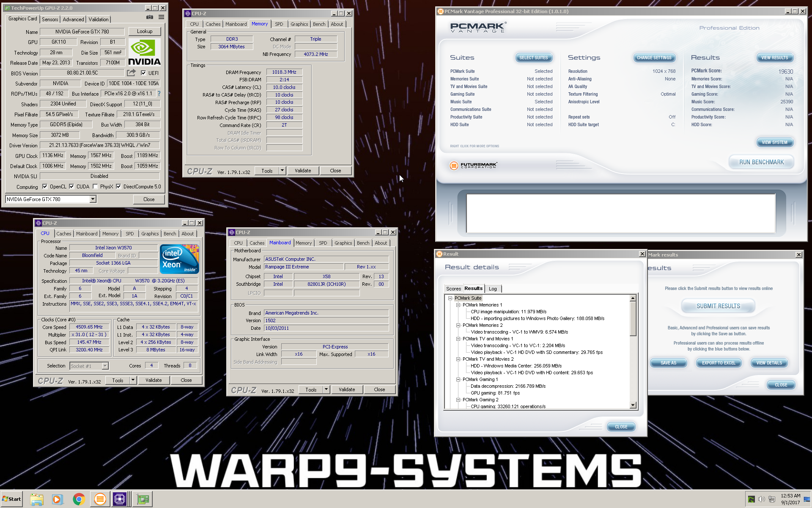Click the GPU-Z Lookup button
This screenshot has height=508, width=812.
pyautogui.click(x=145, y=31)
